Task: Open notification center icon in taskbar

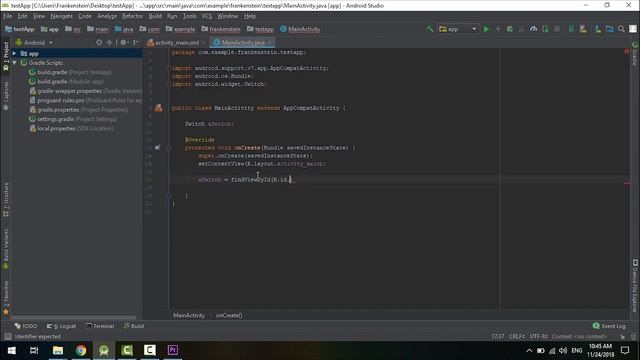Action: pyautogui.click(x=625, y=351)
